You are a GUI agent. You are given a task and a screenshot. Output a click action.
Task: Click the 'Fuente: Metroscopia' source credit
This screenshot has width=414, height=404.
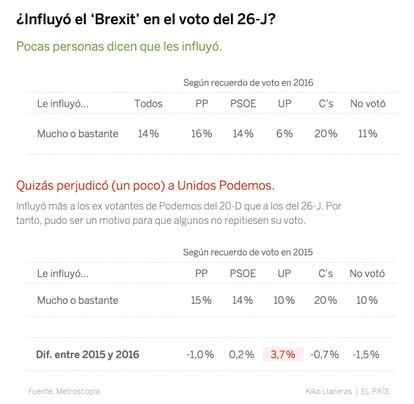(x=64, y=391)
